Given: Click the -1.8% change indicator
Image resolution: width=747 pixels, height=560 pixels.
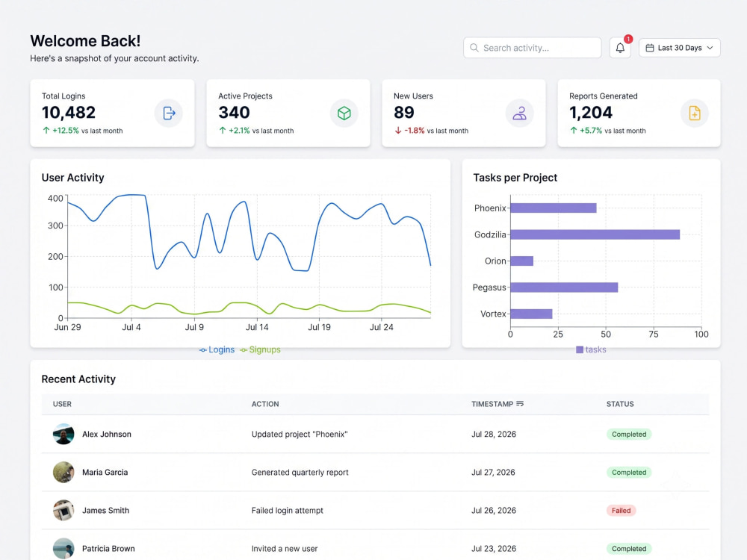Looking at the screenshot, I should [x=409, y=131].
